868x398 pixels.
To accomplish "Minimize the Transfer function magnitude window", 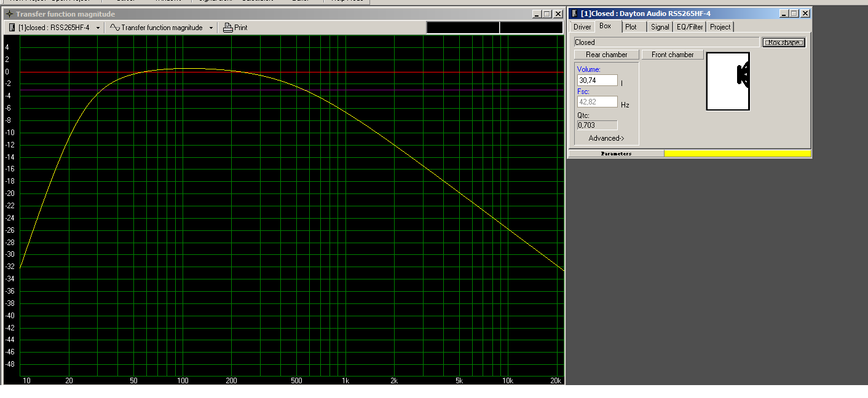I will click(x=537, y=14).
